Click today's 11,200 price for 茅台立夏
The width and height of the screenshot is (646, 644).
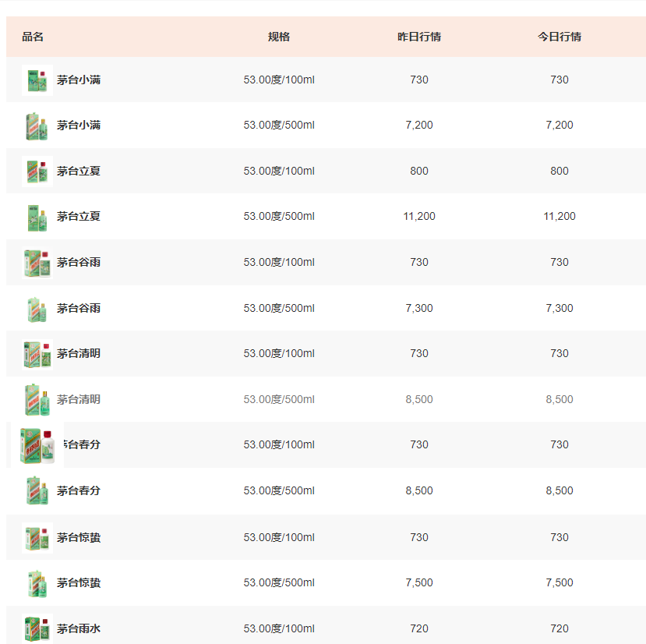560,217
